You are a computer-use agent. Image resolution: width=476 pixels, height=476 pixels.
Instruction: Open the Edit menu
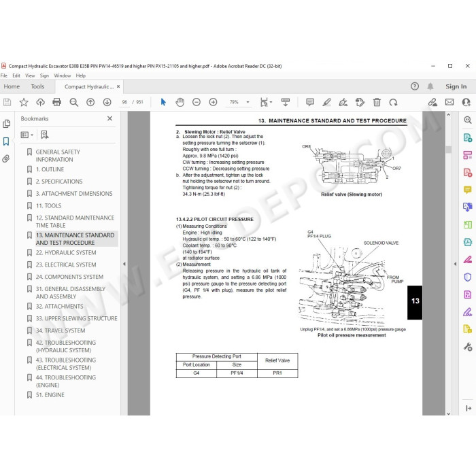(x=16, y=75)
